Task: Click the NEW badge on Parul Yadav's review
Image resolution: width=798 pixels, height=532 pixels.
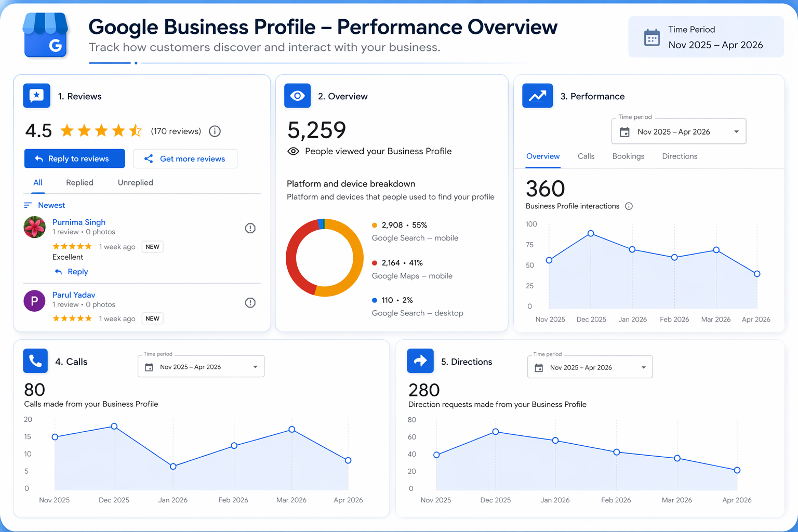Action: click(x=153, y=318)
